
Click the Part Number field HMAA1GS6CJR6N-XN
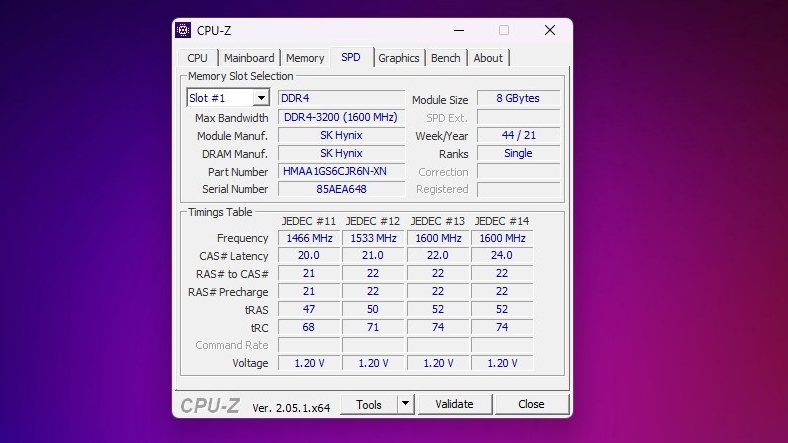[341, 171]
